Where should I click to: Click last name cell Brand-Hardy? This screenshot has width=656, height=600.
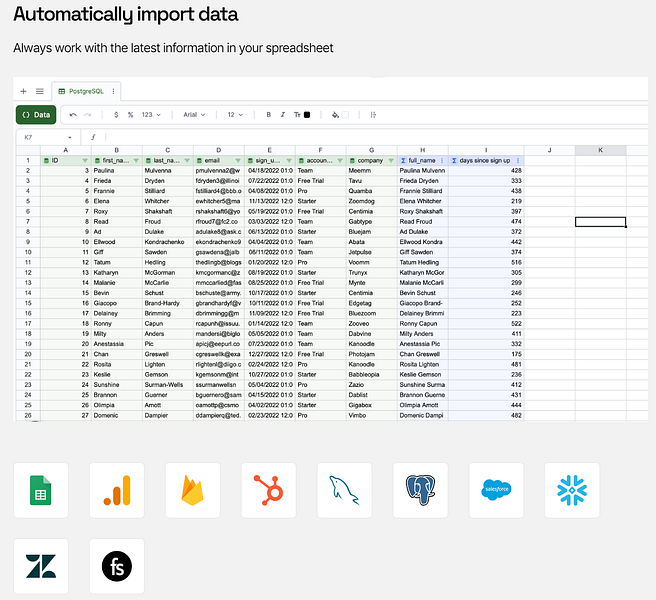(168, 303)
